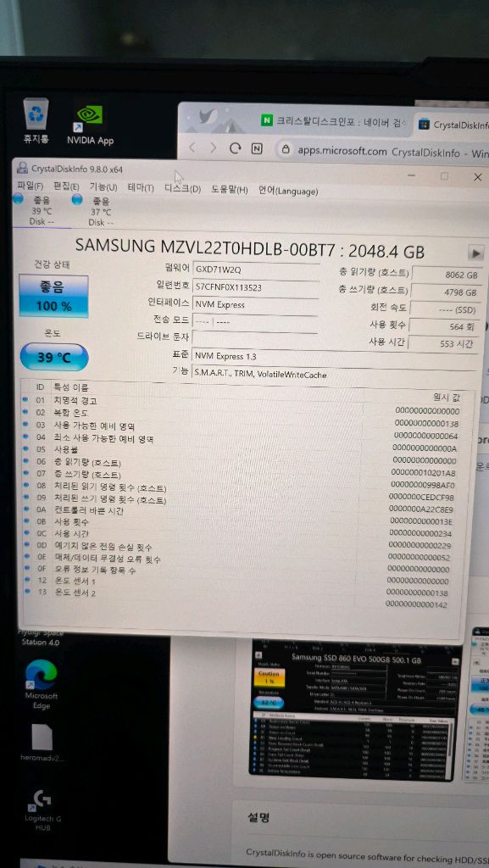Open 기능(U) menu
Viewport: 489px width, 868px height.
[x=103, y=187]
